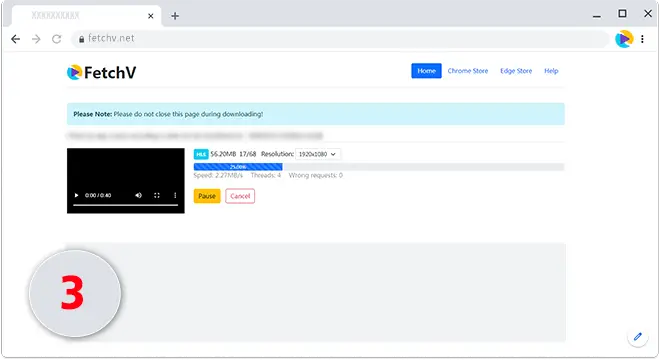
Task: Pause the download
Action: pyautogui.click(x=207, y=196)
